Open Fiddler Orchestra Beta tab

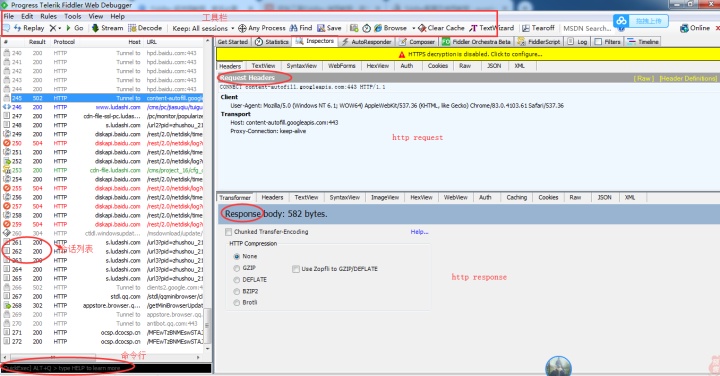[476, 41]
